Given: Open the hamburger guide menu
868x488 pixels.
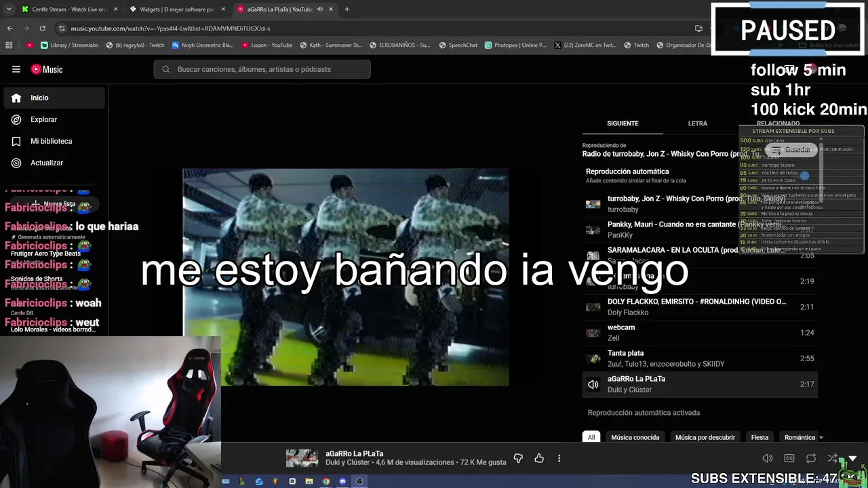Looking at the screenshot, I should tap(16, 69).
